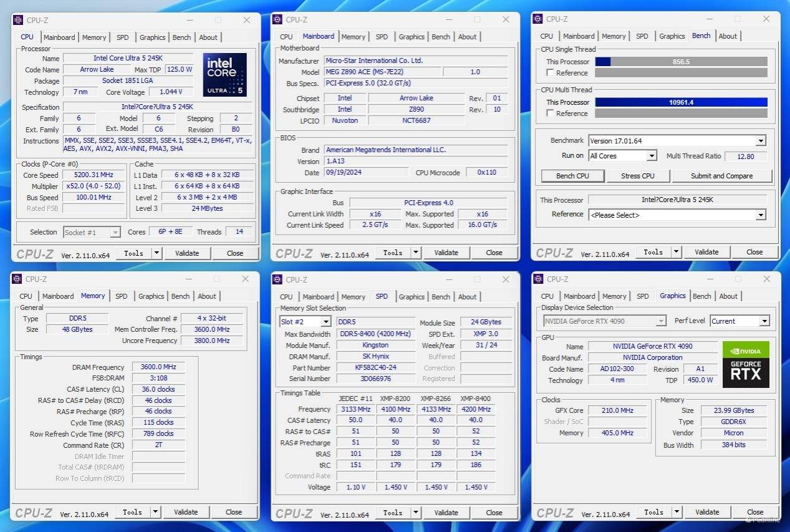Enable the Reference checkbox under CPU Single Thread
790x532 pixels.
click(x=550, y=73)
